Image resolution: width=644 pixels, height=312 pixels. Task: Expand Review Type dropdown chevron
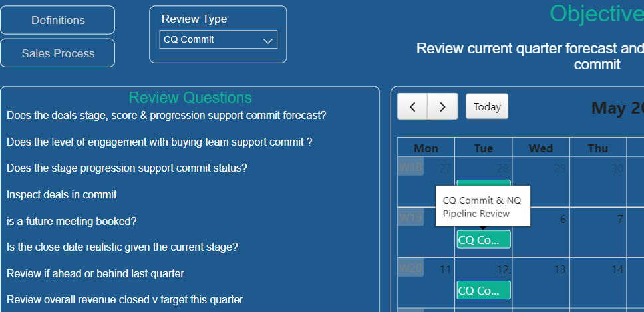(268, 40)
